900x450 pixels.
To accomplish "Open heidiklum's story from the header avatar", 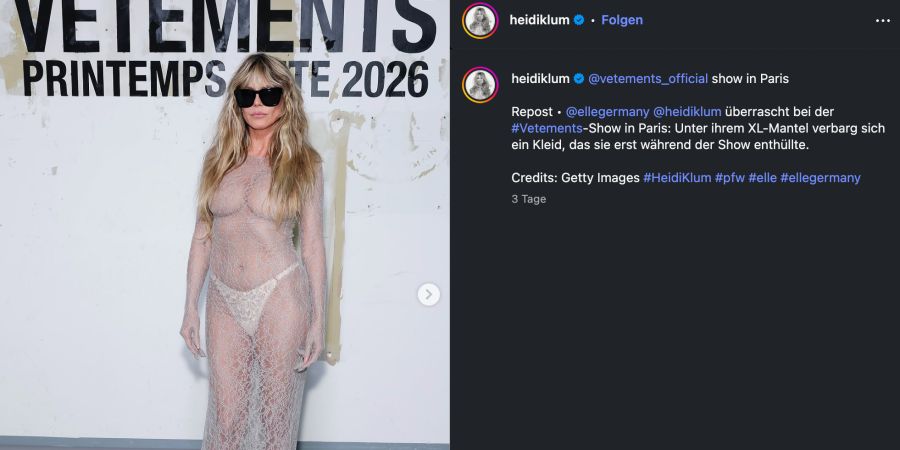I will (x=480, y=21).
